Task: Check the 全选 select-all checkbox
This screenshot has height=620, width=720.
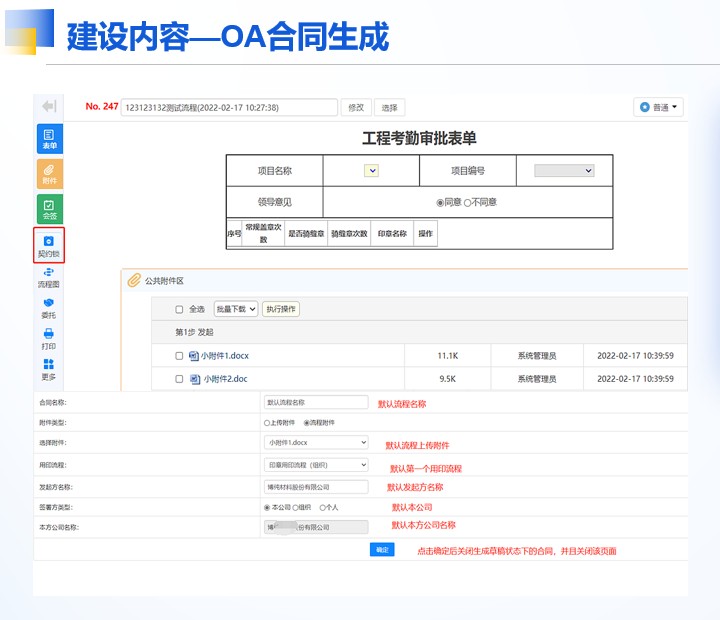Action: (180, 310)
